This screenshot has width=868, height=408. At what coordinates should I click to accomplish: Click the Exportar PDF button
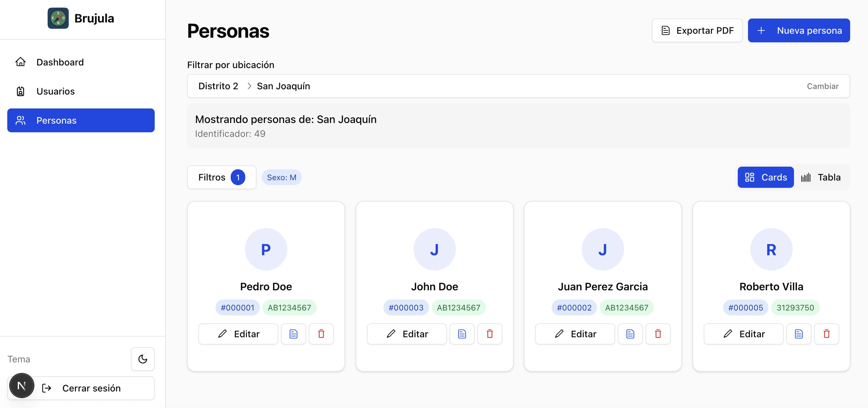point(697,31)
